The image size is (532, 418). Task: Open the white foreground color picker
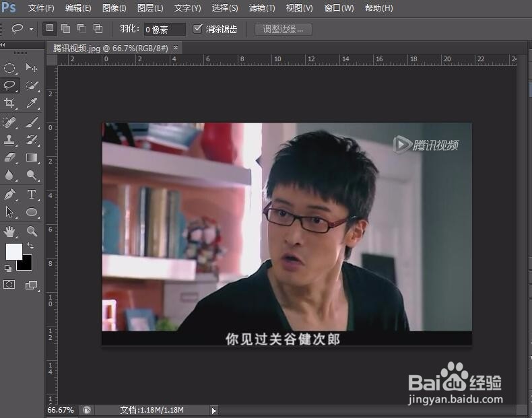click(13, 251)
